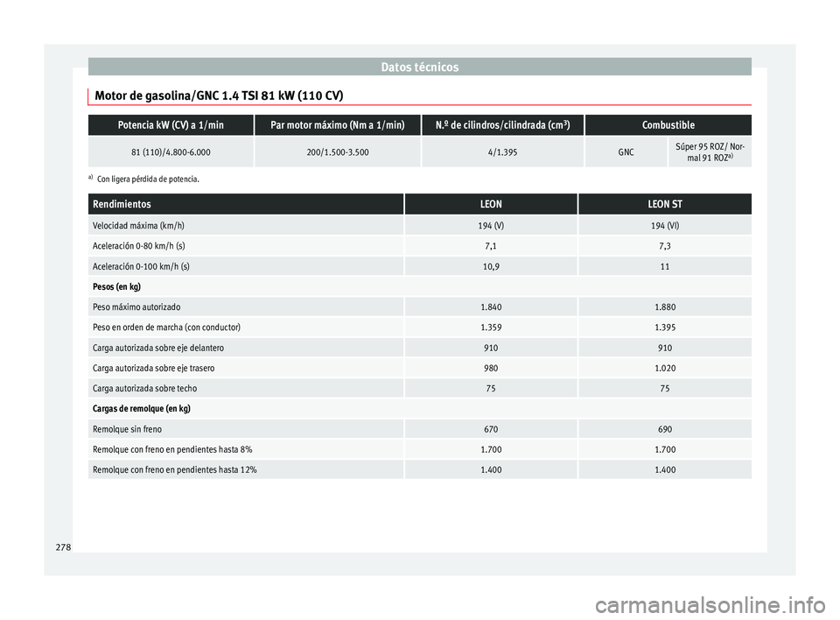
Task: Select the "Súper 95 ROZ/ Normal 91 ROZ" cell
Action: tap(710, 152)
